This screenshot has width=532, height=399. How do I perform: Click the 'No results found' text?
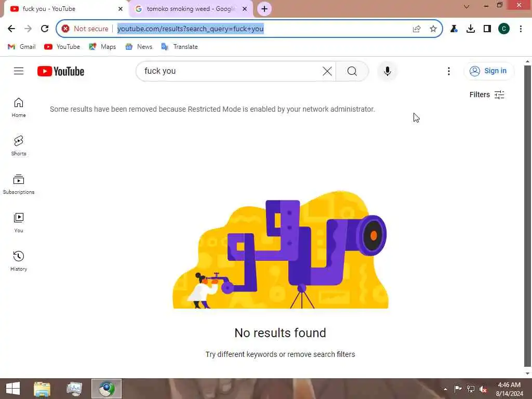click(280, 333)
